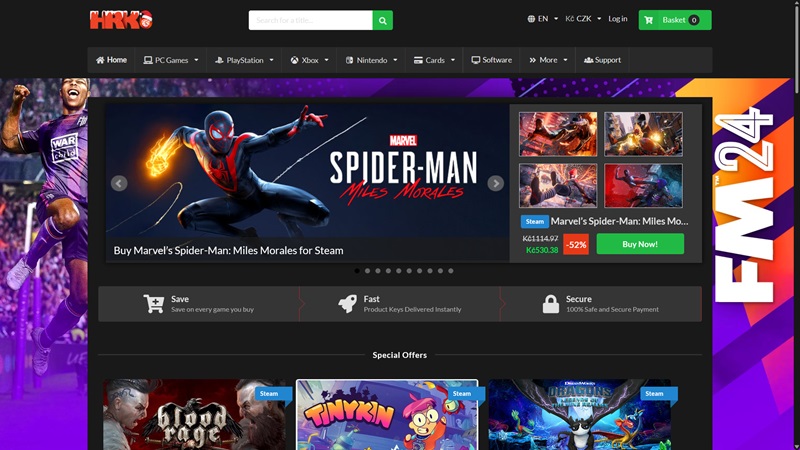800x450 pixels.
Task: Click the Home house icon
Action: (x=100, y=60)
